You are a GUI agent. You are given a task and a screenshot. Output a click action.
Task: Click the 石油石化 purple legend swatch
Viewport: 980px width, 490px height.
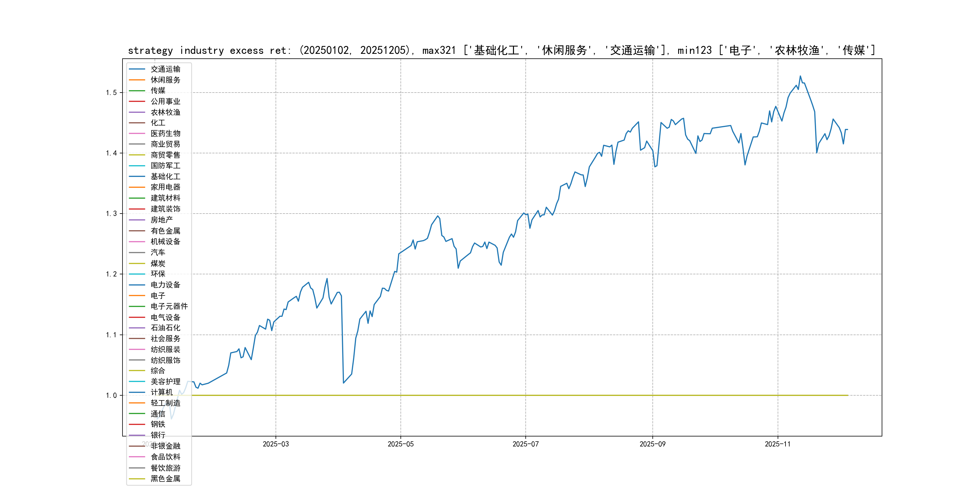(137, 328)
